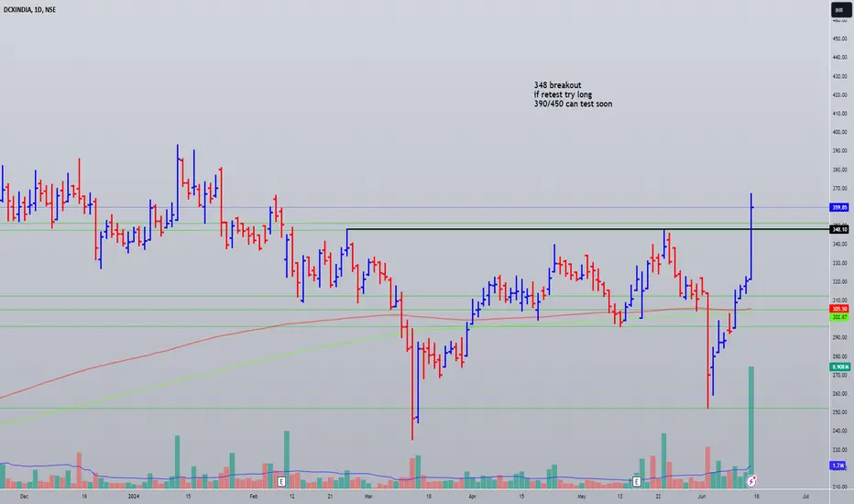
Task: Click the Dec date axis label
Action: (x=24, y=497)
